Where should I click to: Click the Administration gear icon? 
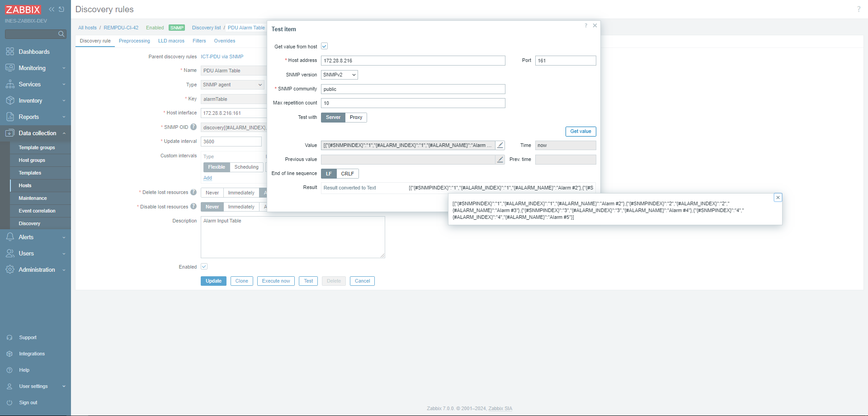pos(10,269)
